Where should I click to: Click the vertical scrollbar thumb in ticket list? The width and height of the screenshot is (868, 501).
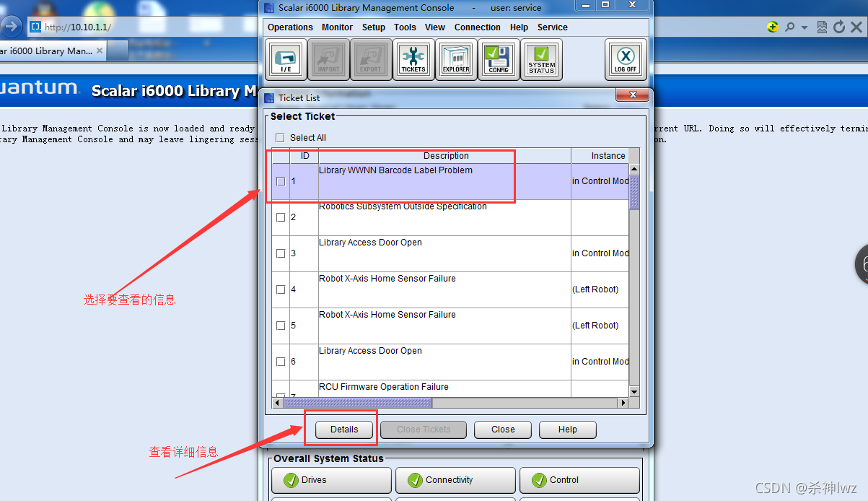point(634,192)
